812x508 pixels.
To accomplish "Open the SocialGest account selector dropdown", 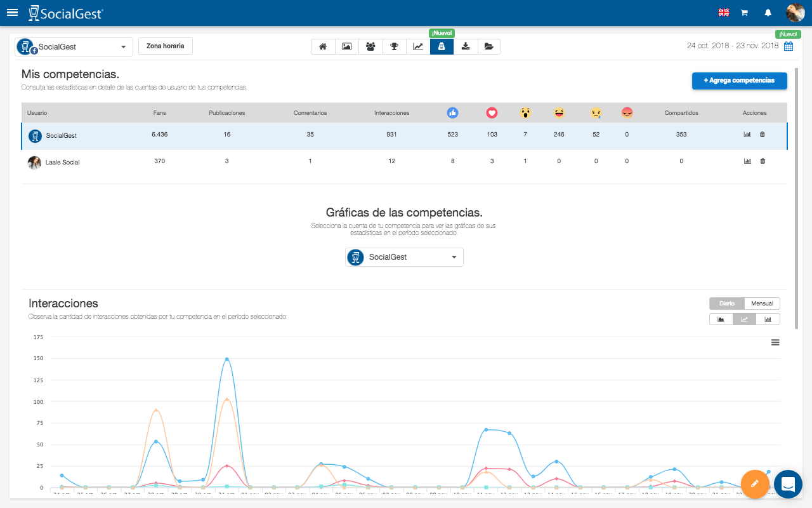I will pos(74,47).
